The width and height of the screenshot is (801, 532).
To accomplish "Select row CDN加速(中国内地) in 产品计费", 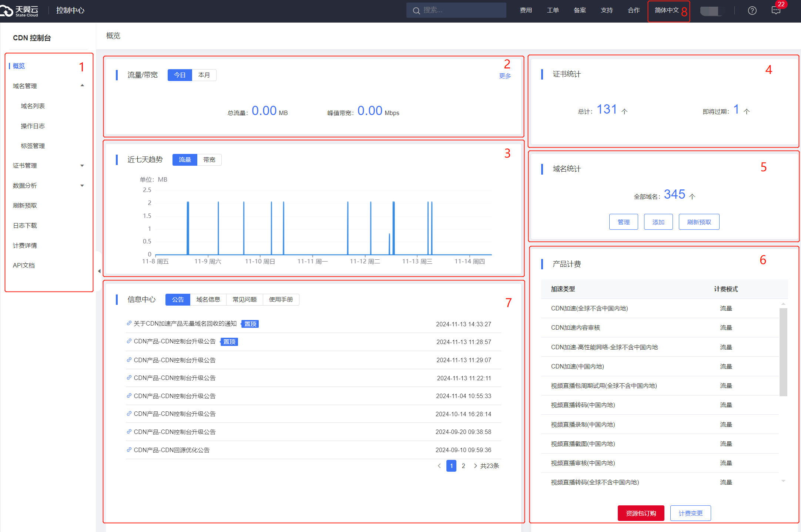I will click(660, 366).
